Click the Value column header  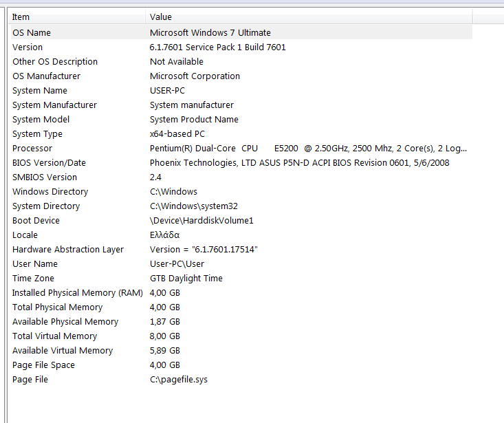click(309, 17)
